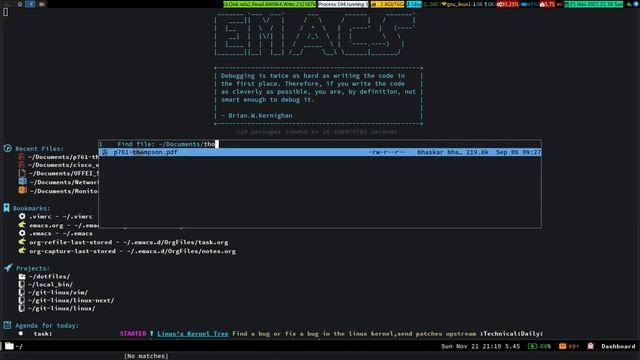
Task: Open the .emacs - ~/.emacs bookmark
Action: pos(61,233)
